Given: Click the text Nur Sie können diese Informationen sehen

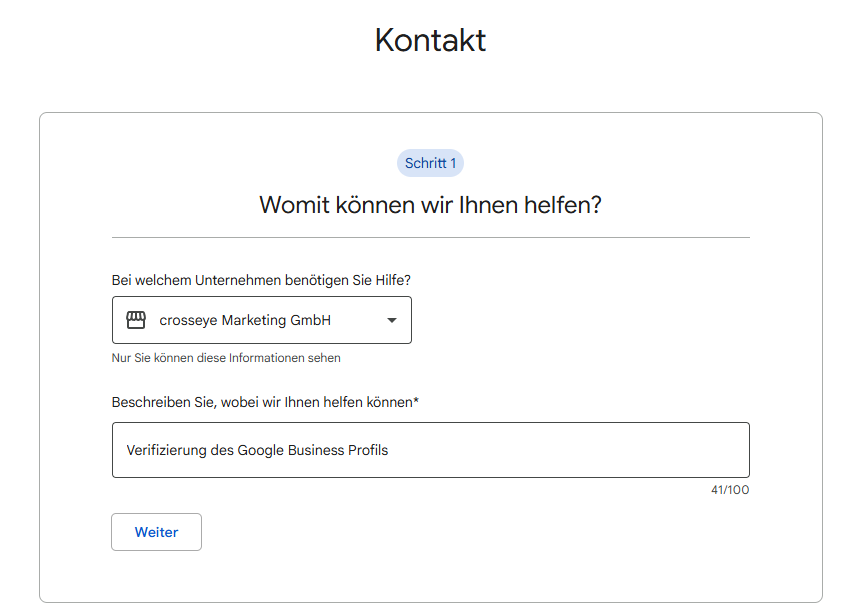Looking at the screenshot, I should point(227,357).
